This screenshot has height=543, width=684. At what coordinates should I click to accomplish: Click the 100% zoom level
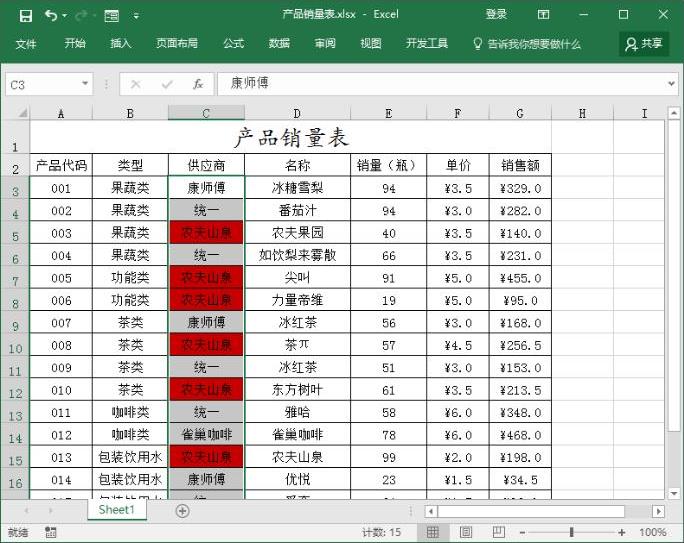click(x=652, y=532)
